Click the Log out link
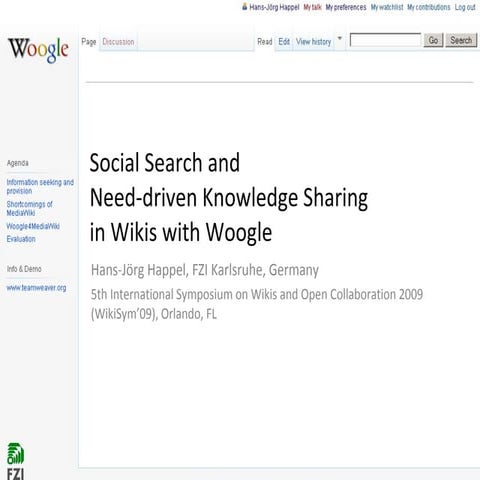Viewport: 480px width, 480px height. [465, 7]
